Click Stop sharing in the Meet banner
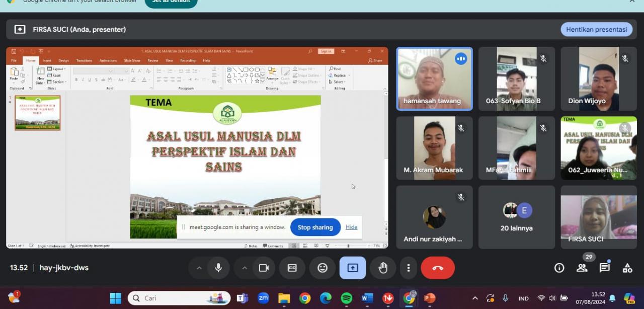The image size is (644, 309). pyautogui.click(x=315, y=227)
